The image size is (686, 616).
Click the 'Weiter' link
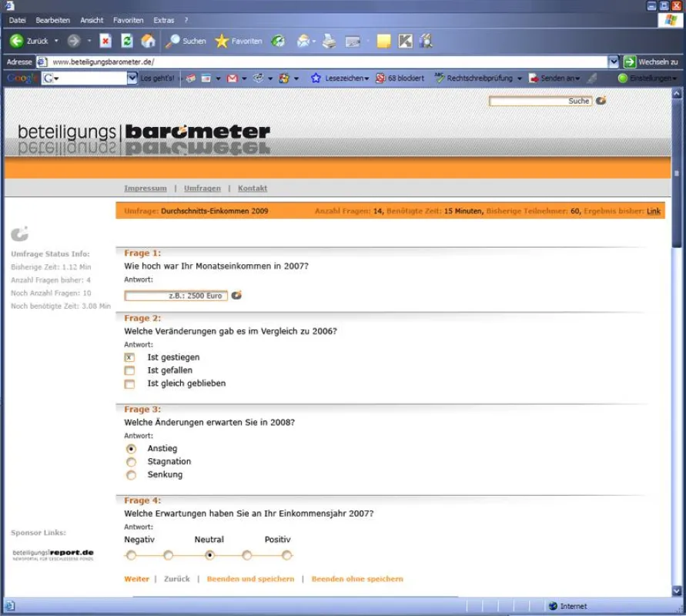pyautogui.click(x=136, y=579)
